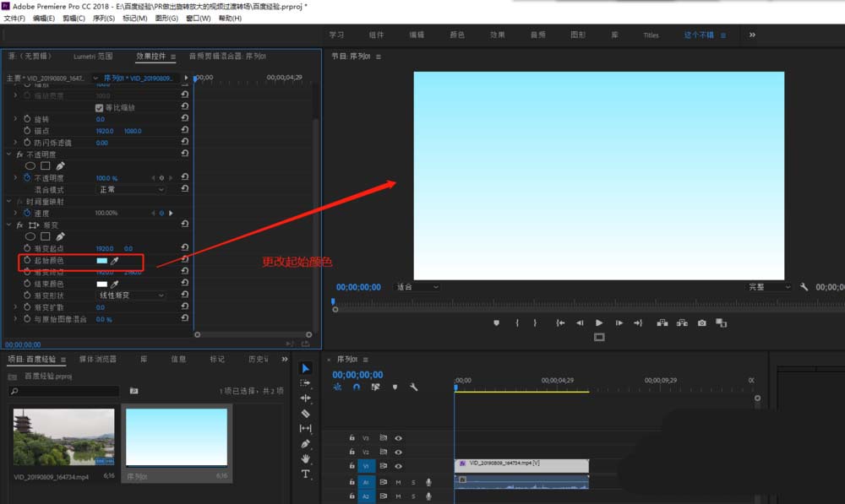Screen dimensions: 845x504
Task: Select the Razor tool
Action: tap(306, 414)
